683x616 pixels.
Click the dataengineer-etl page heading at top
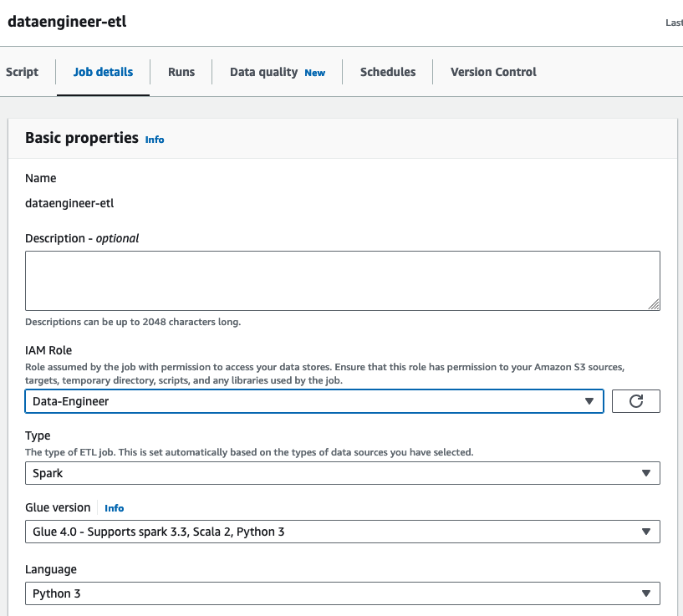(x=67, y=22)
